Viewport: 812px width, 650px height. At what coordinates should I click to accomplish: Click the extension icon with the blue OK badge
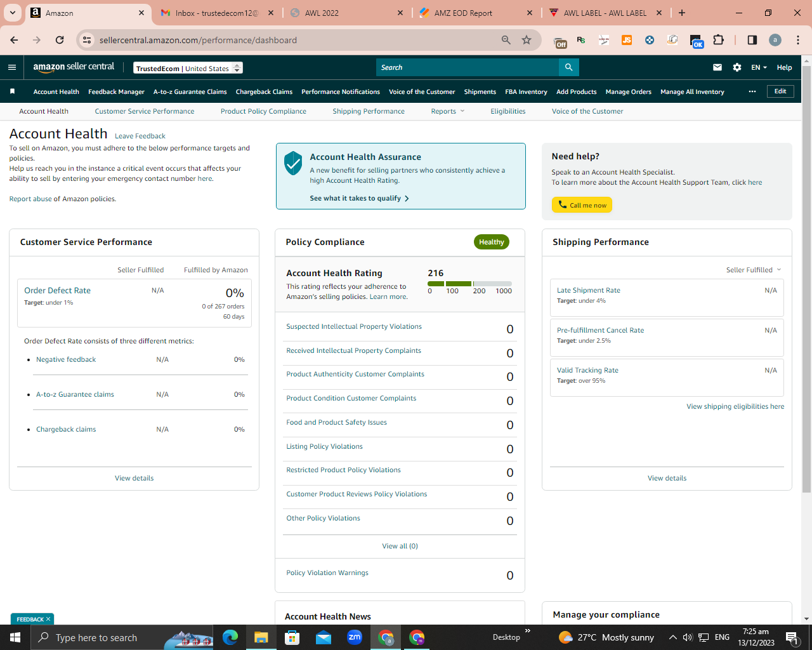pyautogui.click(x=696, y=41)
